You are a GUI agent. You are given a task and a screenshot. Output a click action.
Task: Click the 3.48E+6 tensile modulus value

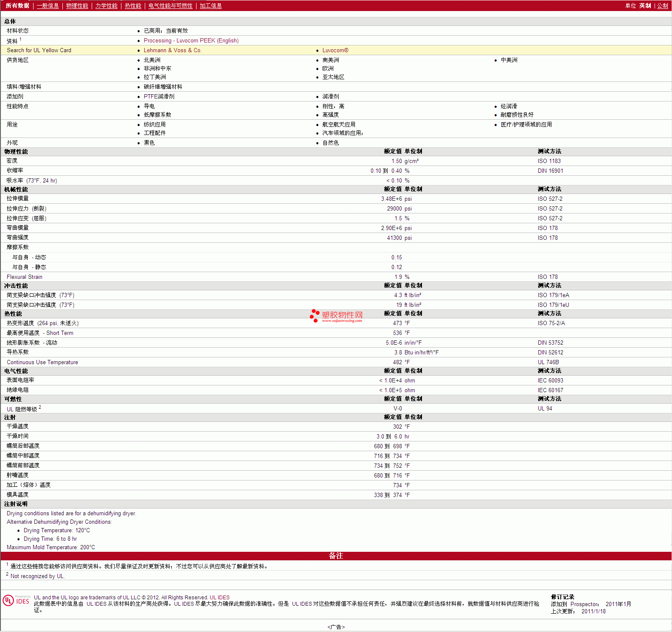(x=391, y=199)
